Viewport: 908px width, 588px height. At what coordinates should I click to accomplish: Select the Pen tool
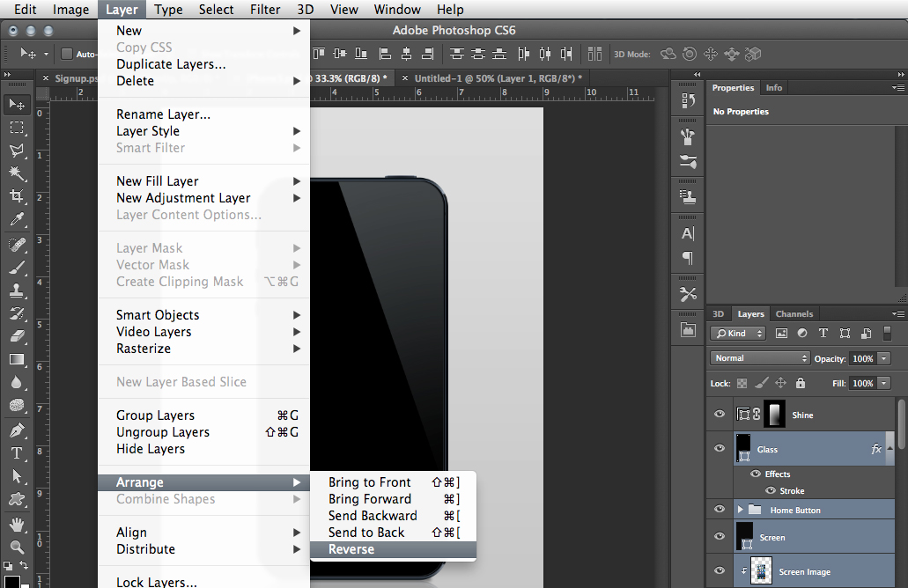pyautogui.click(x=17, y=430)
